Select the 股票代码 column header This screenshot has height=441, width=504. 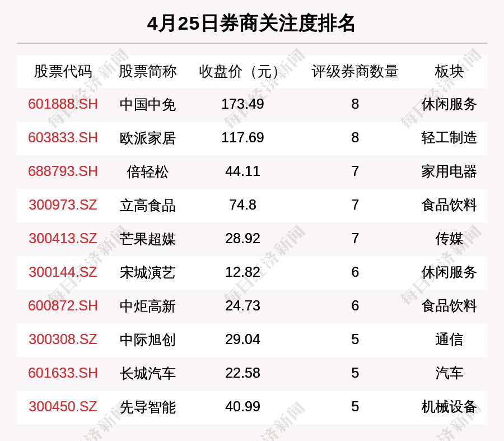[x=63, y=71]
